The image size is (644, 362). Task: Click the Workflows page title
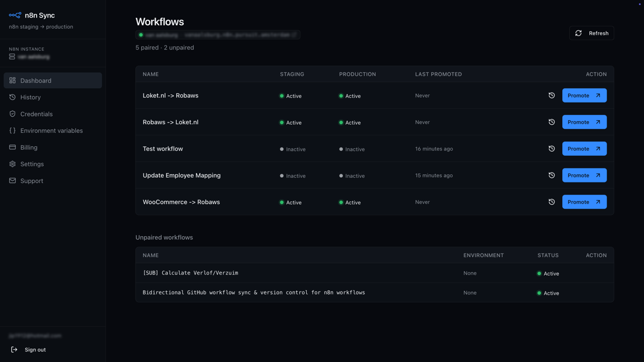click(x=160, y=22)
